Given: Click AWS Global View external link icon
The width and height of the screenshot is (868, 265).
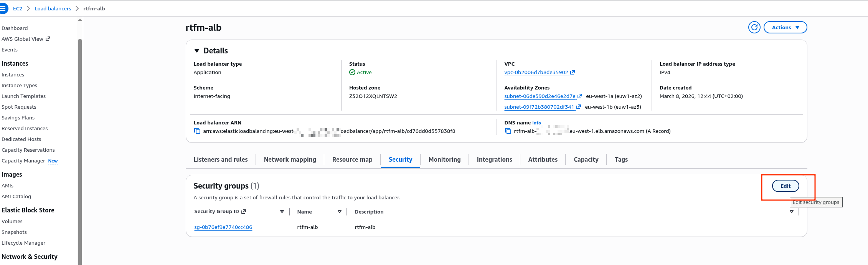Looking at the screenshot, I should tap(48, 39).
